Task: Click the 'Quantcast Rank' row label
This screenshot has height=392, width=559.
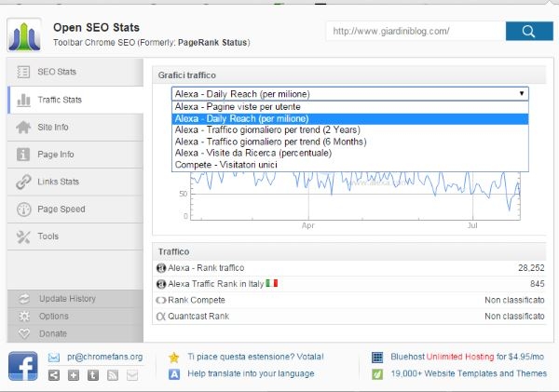Action: pyautogui.click(x=198, y=317)
